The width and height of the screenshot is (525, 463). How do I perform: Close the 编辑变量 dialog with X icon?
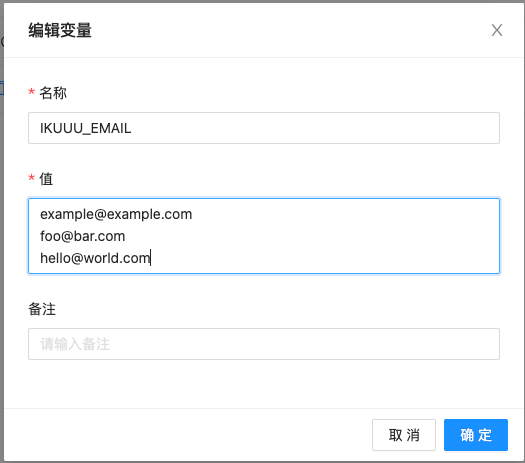click(497, 30)
